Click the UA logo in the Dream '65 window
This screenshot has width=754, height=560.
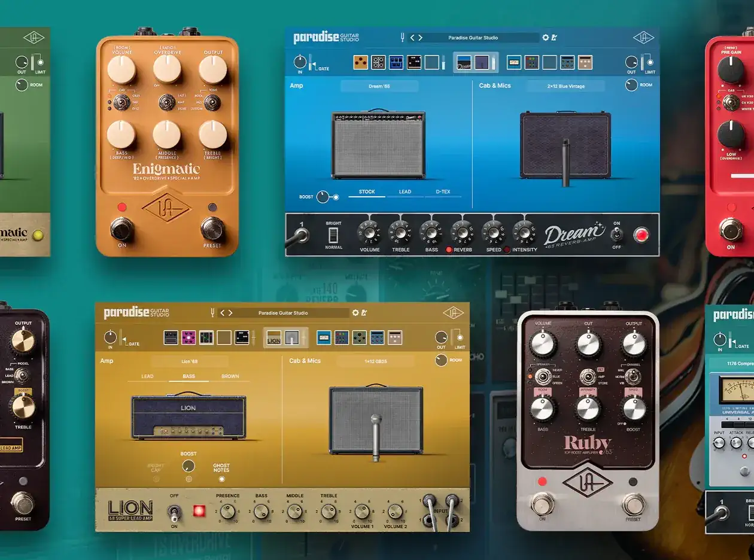click(643, 38)
